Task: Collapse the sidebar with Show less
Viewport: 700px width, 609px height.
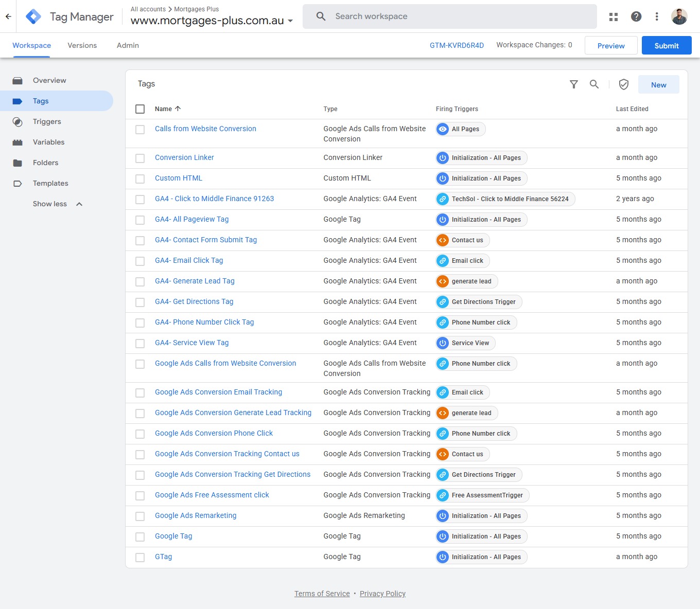Action: pyautogui.click(x=57, y=204)
